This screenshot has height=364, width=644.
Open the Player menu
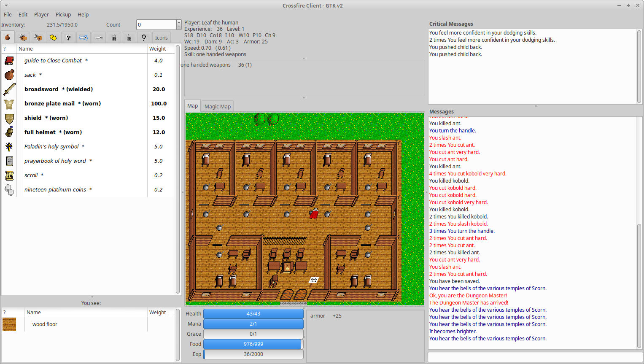coord(41,14)
